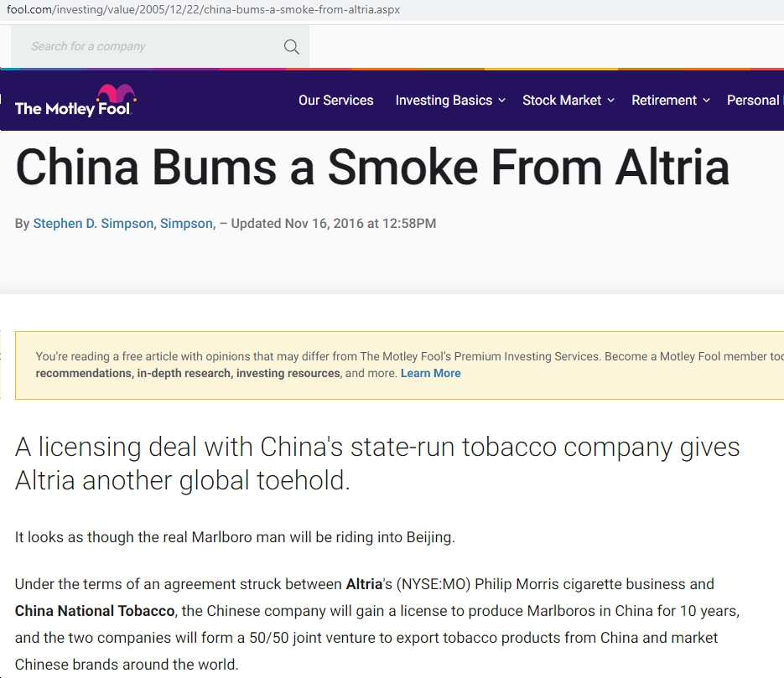Image resolution: width=784 pixels, height=678 pixels.
Task: Click the search magnifier icon
Action: point(292,47)
